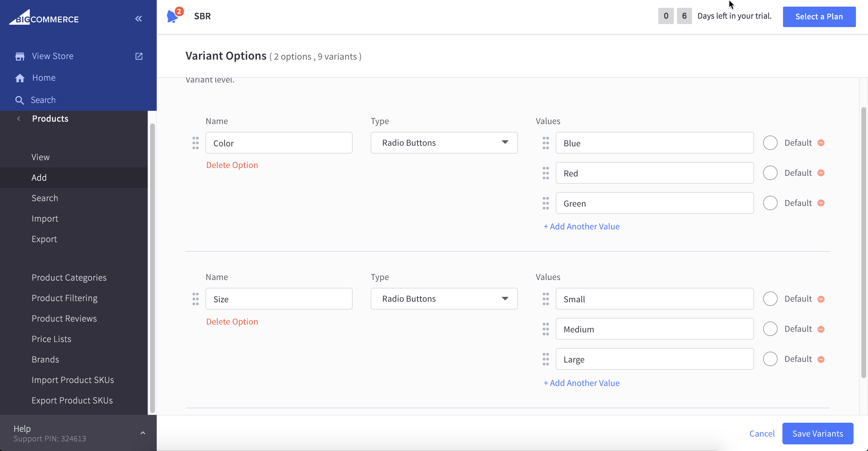
Task: Click the View Store storefront icon
Action: click(20, 56)
